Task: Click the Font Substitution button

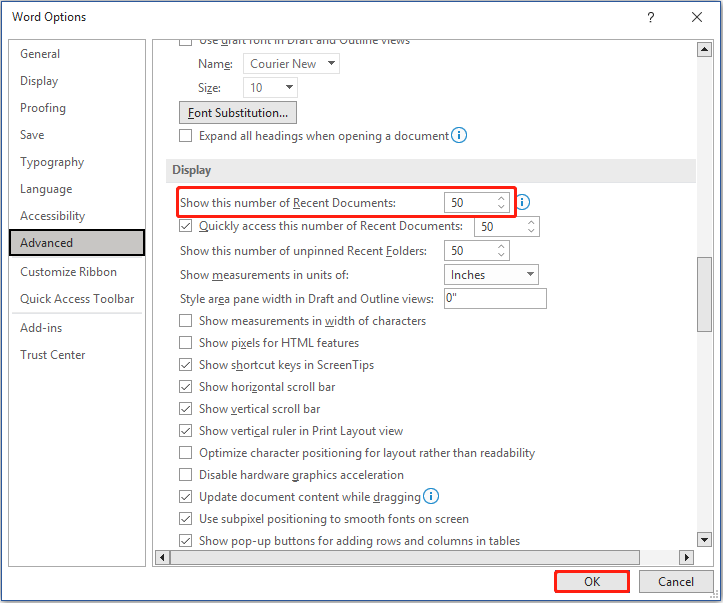Action: pos(238,113)
